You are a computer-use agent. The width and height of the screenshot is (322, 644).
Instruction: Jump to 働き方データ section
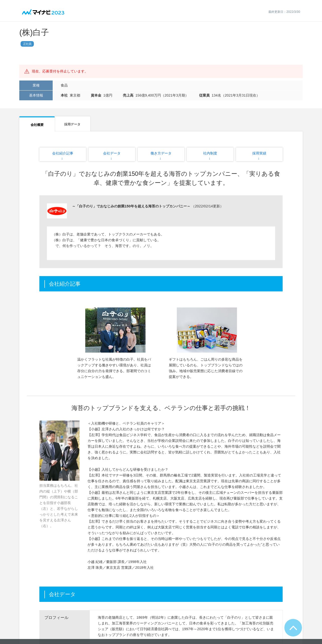[x=161, y=154]
